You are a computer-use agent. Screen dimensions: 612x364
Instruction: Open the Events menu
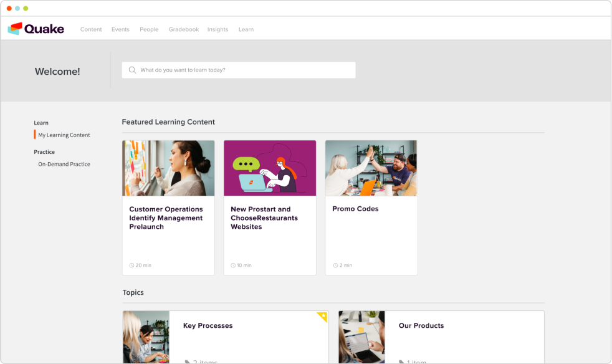120,29
